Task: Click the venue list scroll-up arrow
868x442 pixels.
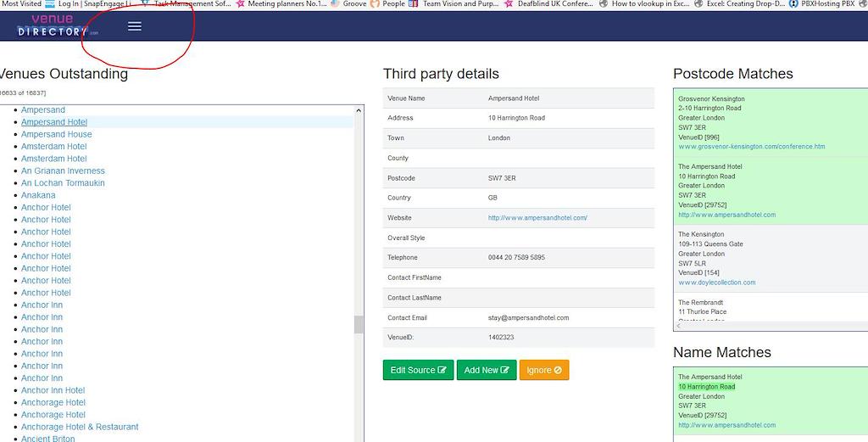Action: point(359,110)
